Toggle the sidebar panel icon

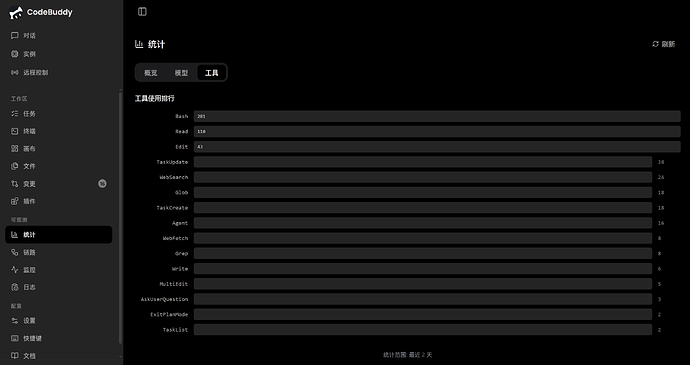(142, 12)
